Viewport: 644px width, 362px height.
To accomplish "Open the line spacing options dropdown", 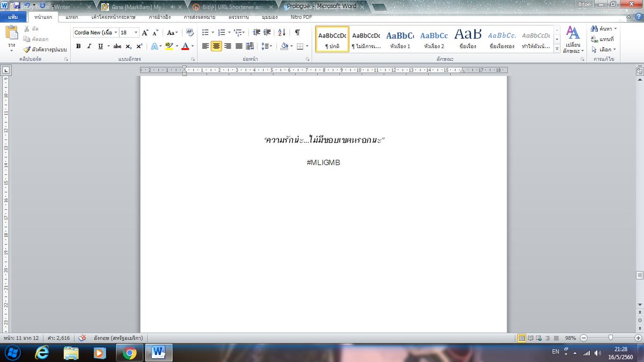I will 267,47.
